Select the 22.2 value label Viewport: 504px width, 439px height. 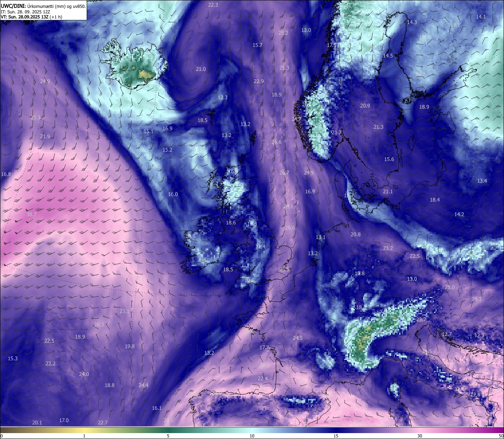point(50,364)
